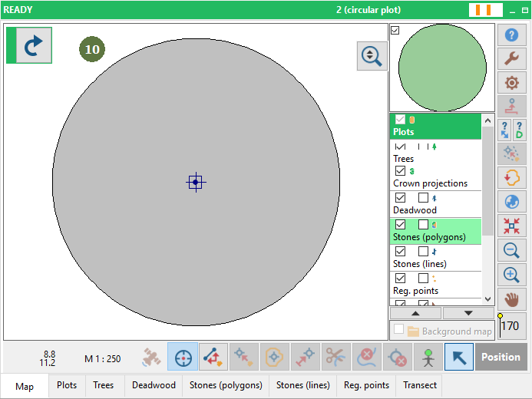Select the draw line with red arrows tool
The height and width of the screenshot is (399, 532).
tap(213, 357)
